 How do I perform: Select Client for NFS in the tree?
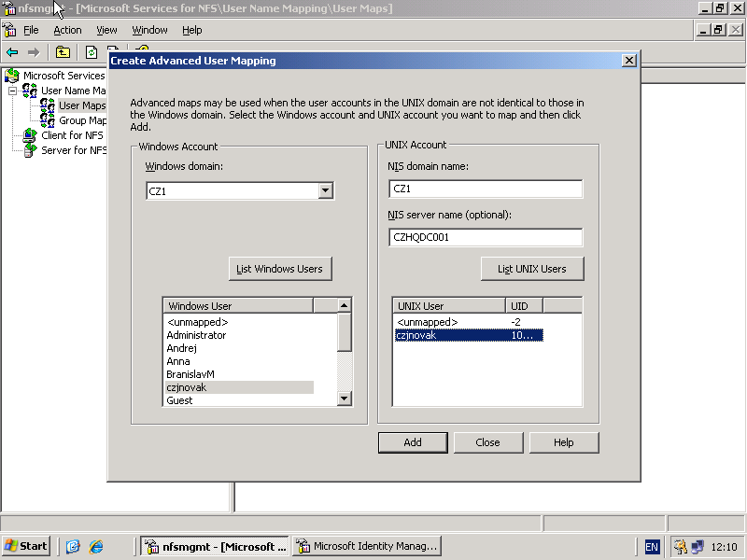pyautogui.click(x=72, y=135)
